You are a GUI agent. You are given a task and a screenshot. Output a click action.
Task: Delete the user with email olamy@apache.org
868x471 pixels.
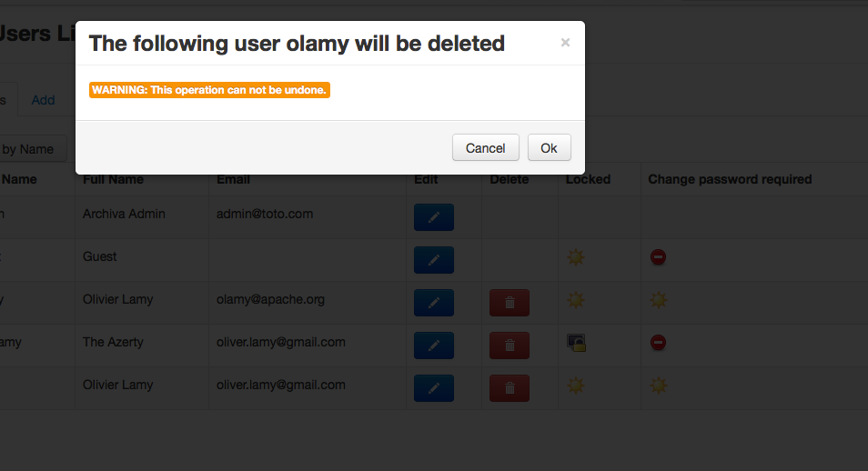pyautogui.click(x=510, y=303)
